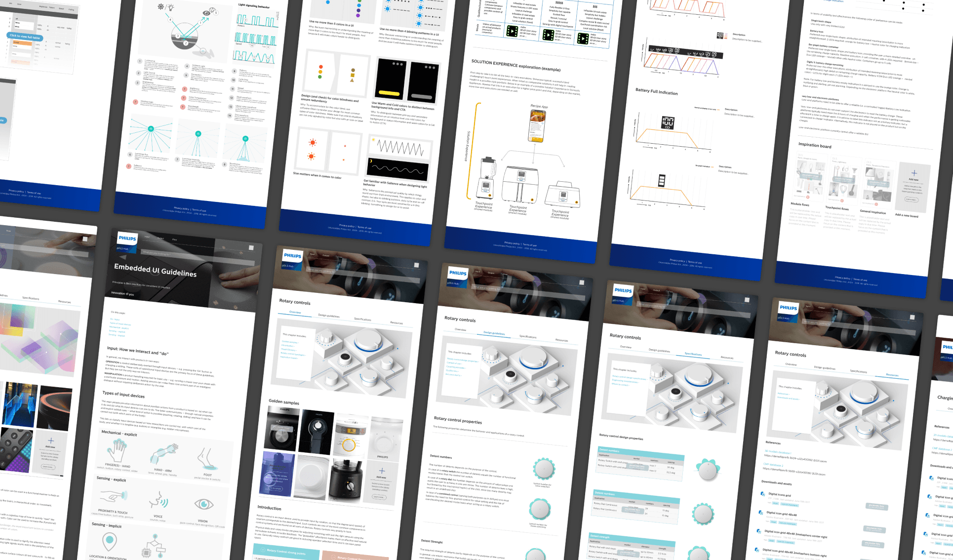Click the chip flowchart icon under Sensing - implicit

[x=153, y=546]
